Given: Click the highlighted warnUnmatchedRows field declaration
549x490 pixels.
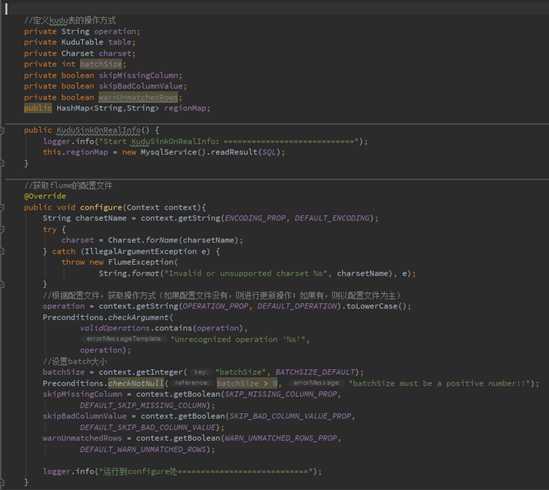Looking at the screenshot, I should pos(138,98).
